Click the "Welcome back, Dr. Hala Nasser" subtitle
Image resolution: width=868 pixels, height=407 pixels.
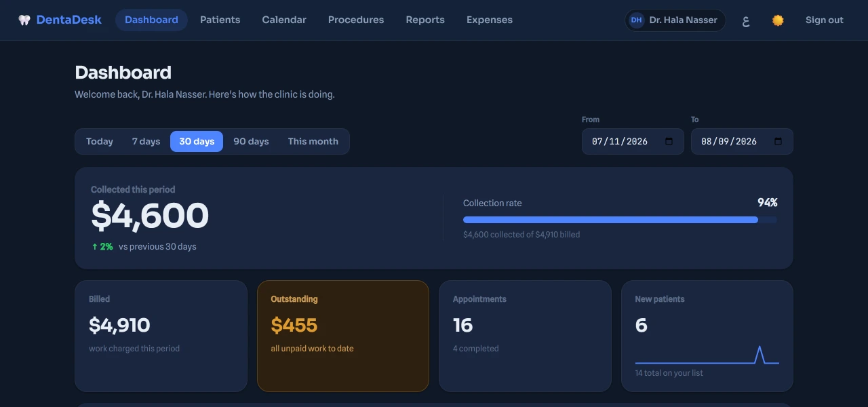pos(205,94)
